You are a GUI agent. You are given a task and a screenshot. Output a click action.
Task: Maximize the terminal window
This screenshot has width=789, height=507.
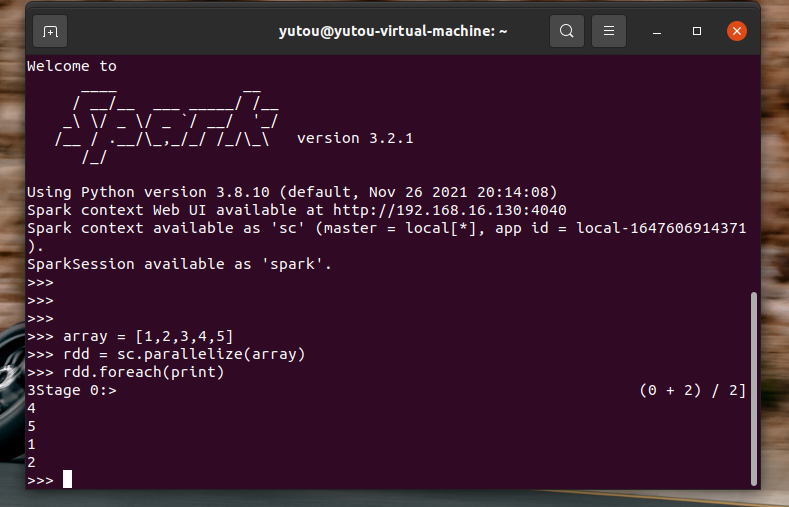click(697, 31)
